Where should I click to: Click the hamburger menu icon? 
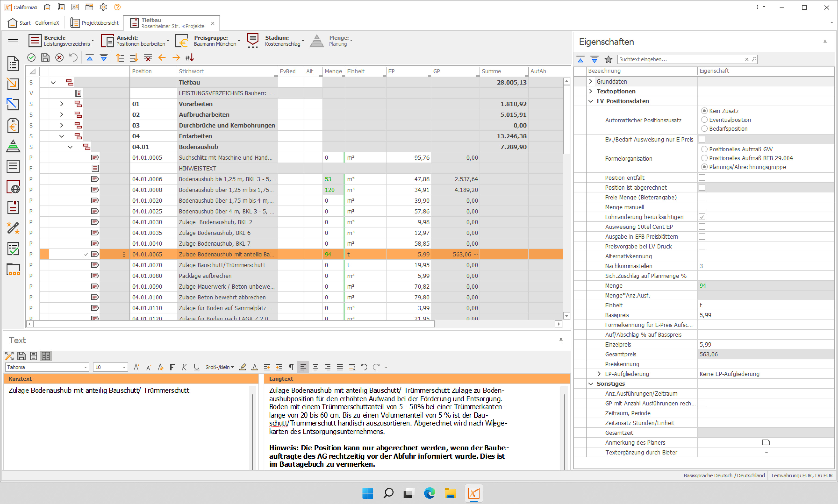pos(13,42)
